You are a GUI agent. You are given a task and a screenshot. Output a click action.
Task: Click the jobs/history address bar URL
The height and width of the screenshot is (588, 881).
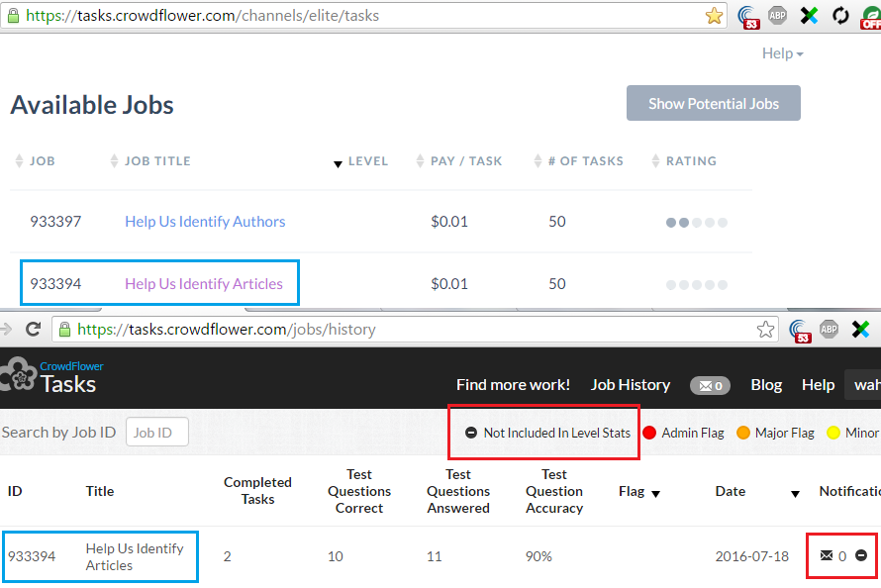tap(227, 330)
